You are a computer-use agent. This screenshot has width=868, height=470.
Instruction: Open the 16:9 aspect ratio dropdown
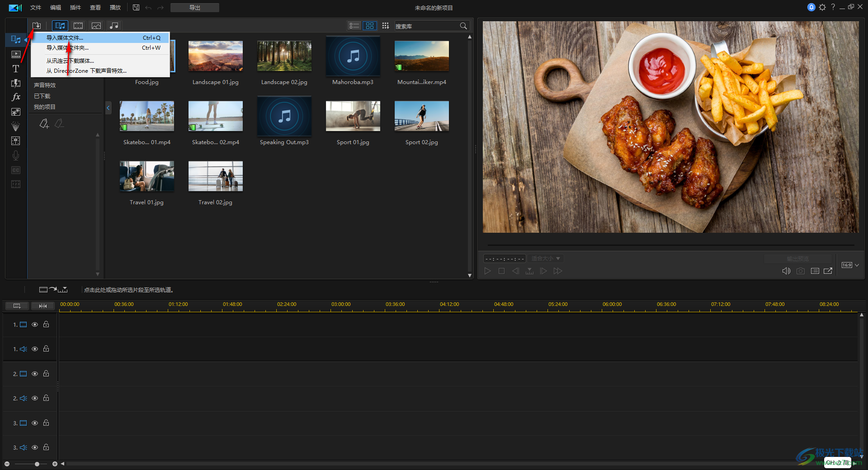[x=850, y=265]
